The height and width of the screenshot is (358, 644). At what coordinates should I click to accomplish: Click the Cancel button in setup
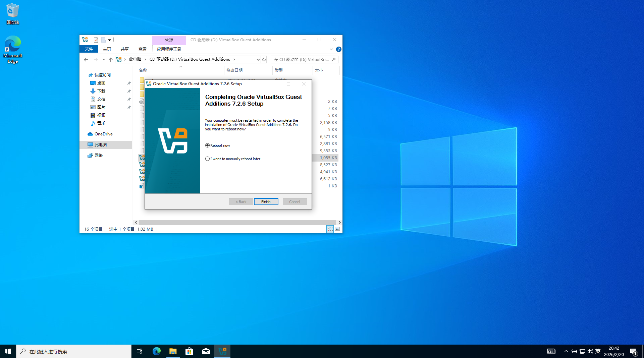(294, 202)
